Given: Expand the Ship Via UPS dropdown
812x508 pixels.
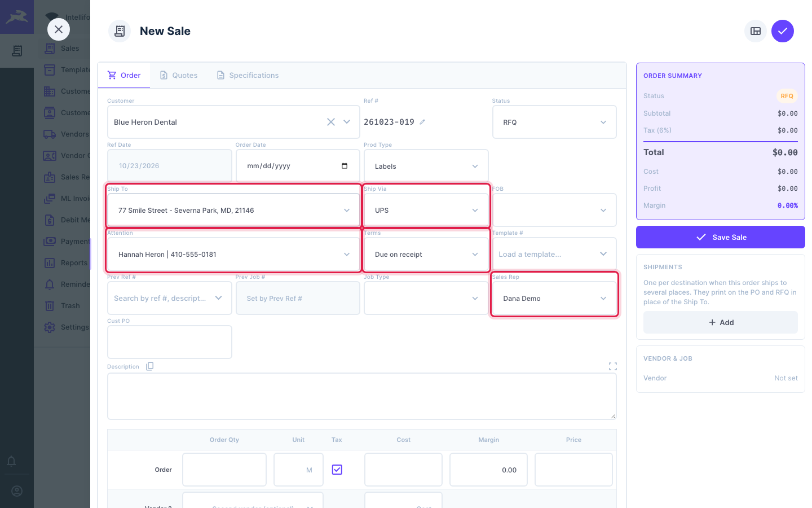Looking at the screenshot, I should (x=426, y=210).
